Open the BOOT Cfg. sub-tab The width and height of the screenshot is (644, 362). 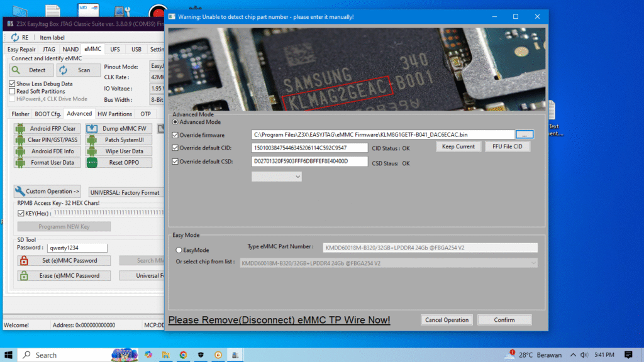click(48, 114)
